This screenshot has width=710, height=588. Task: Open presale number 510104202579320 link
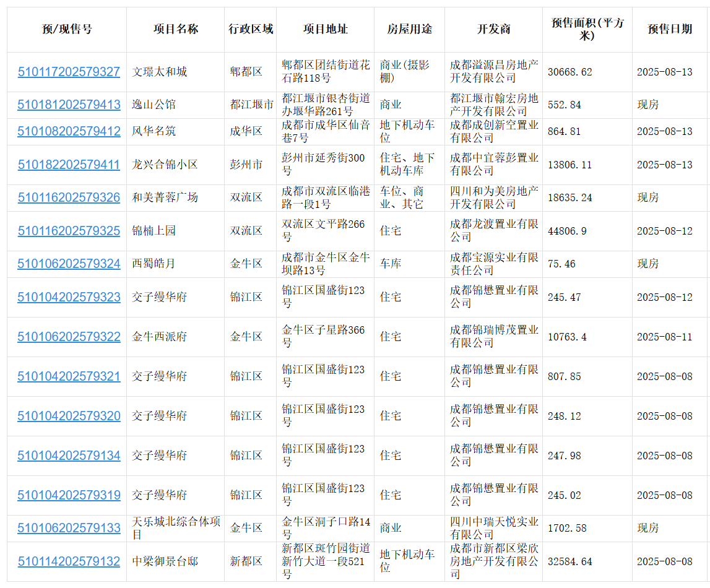(x=69, y=416)
